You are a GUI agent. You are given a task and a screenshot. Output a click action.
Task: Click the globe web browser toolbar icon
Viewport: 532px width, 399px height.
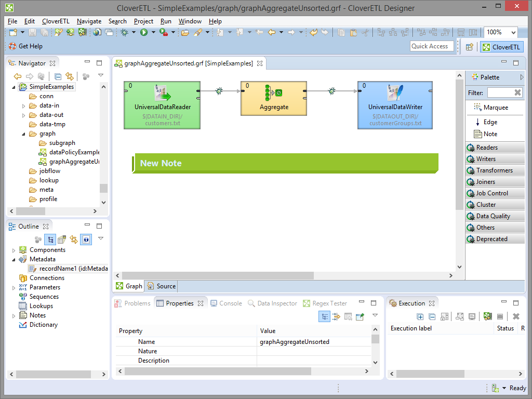point(97,32)
